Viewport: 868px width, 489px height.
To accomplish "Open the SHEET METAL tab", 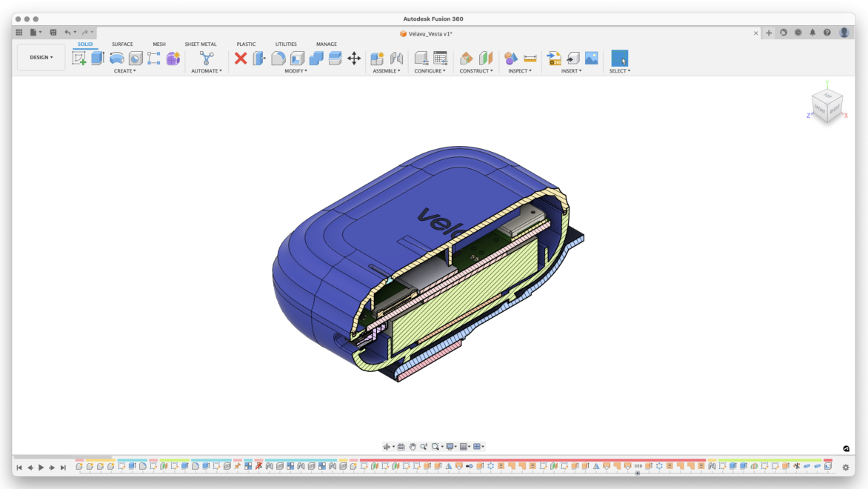I will click(x=200, y=44).
